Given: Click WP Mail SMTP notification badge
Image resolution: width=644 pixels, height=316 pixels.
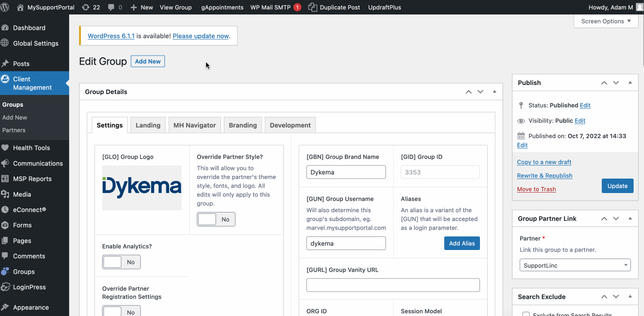Looking at the screenshot, I should pos(297,7).
